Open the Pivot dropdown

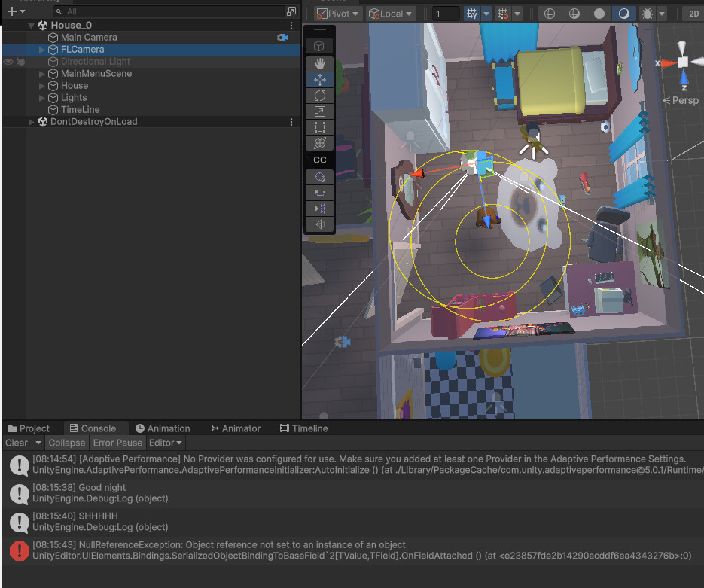pos(337,13)
